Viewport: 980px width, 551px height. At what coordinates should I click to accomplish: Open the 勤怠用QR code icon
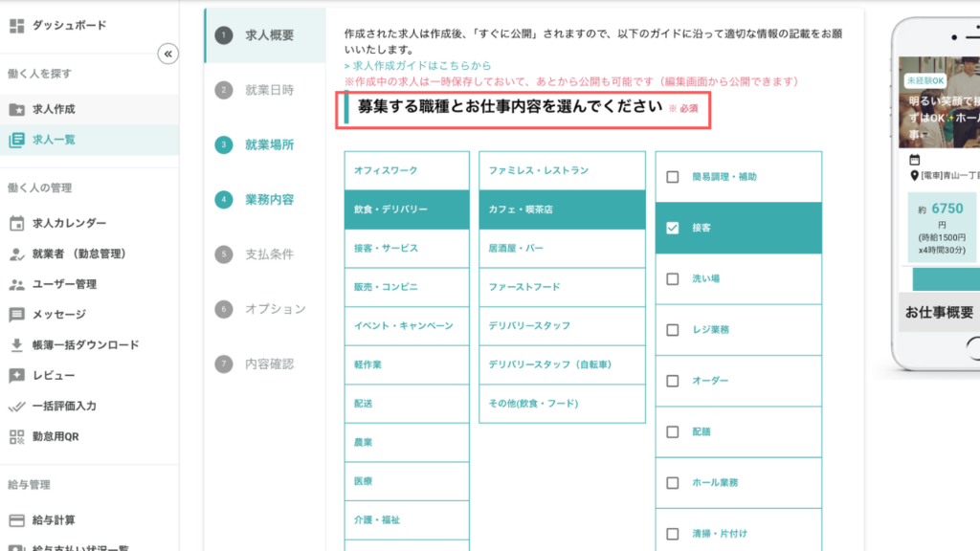(x=16, y=437)
